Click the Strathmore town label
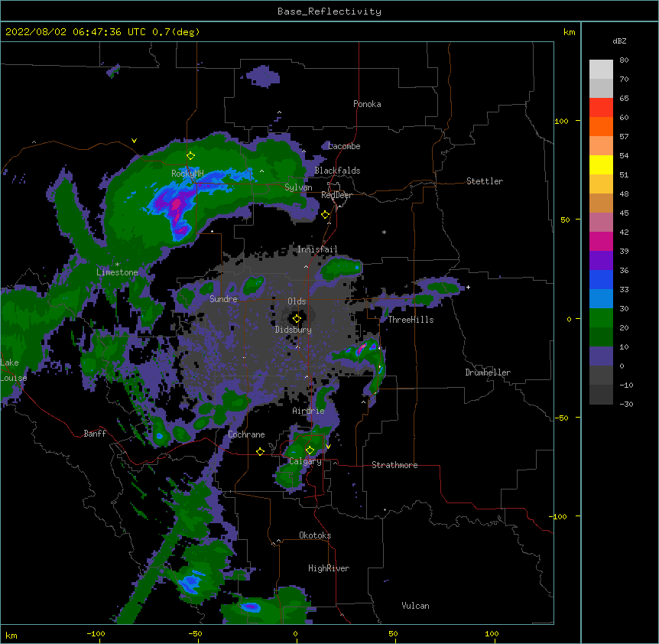This screenshot has height=644, width=659. [394, 465]
